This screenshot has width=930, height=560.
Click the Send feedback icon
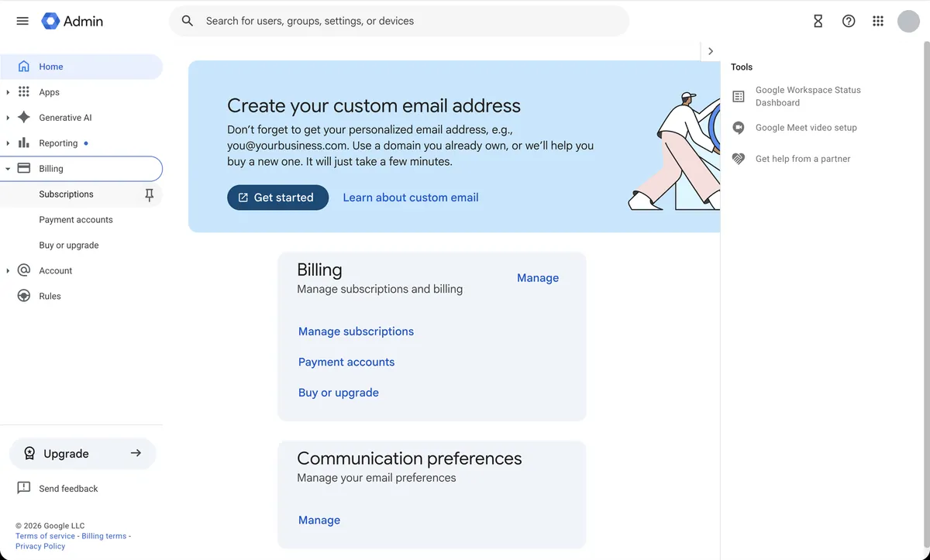point(24,488)
